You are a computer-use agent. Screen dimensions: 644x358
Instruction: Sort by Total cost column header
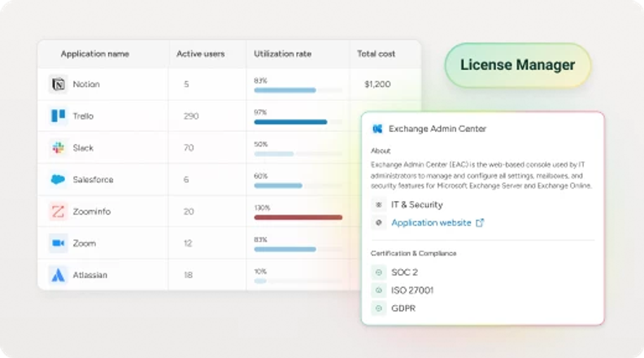click(376, 54)
